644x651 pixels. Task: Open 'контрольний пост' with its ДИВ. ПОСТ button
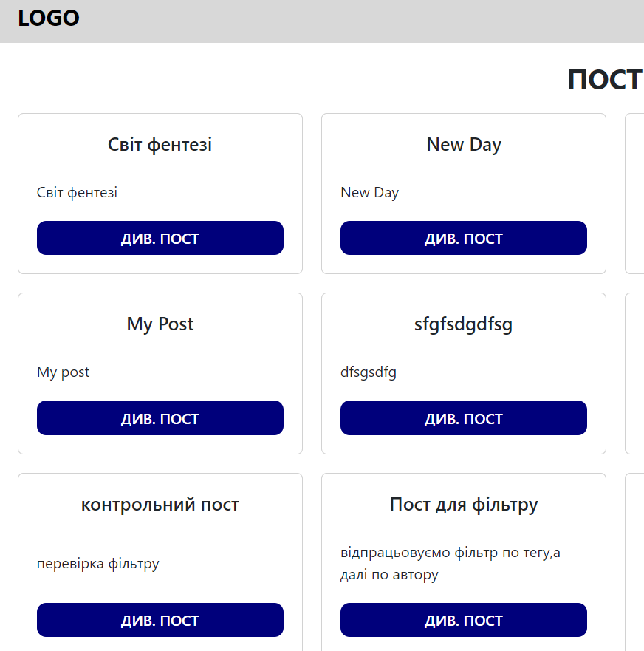tap(160, 620)
